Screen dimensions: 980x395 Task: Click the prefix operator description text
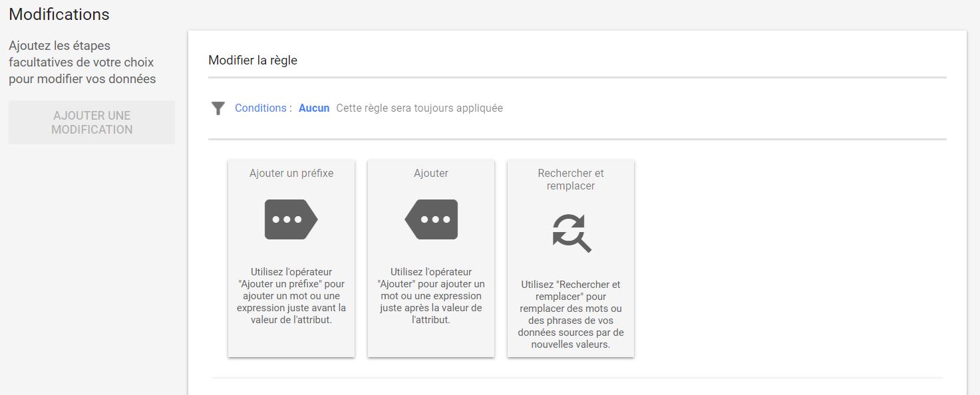(x=291, y=296)
